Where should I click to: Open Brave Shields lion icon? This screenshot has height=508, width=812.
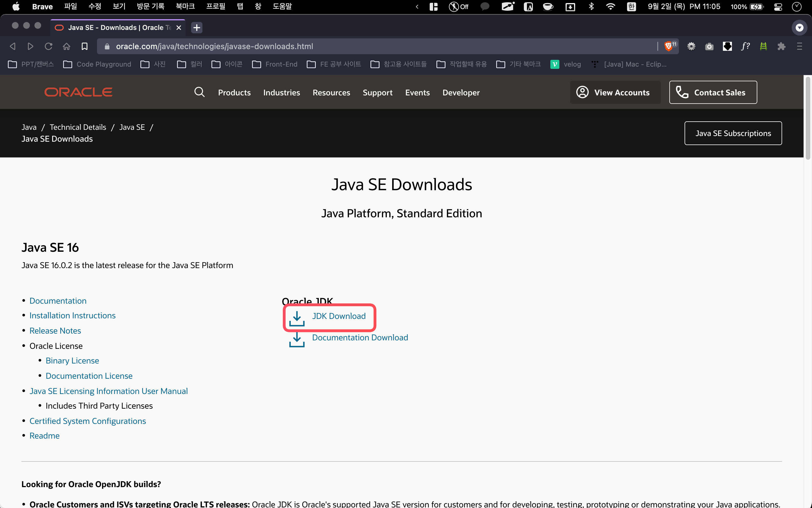[x=668, y=46]
